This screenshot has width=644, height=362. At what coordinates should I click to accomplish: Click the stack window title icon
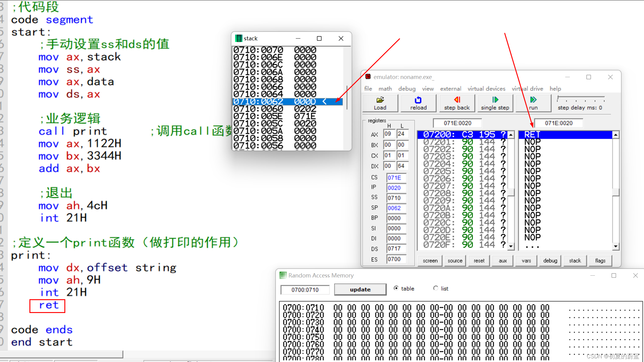click(x=238, y=38)
